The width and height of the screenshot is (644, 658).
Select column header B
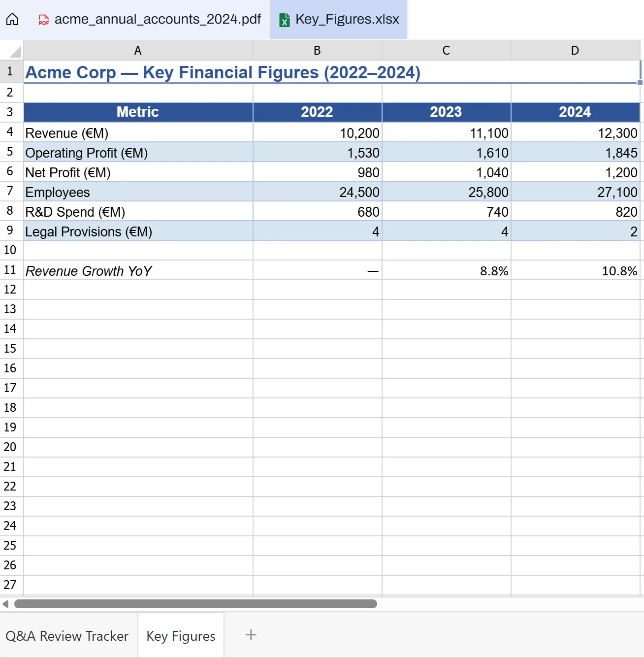pyautogui.click(x=317, y=50)
